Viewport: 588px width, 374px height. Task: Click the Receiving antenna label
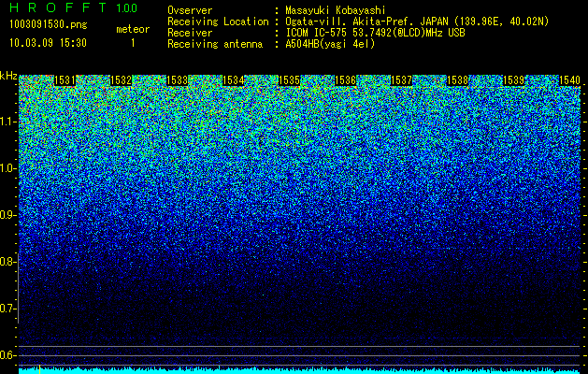tap(215, 44)
